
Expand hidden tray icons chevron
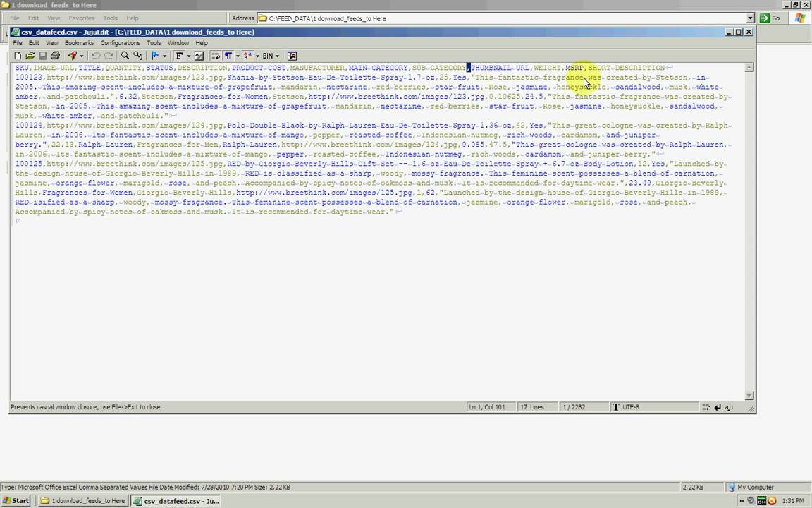pyautogui.click(x=742, y=501)
